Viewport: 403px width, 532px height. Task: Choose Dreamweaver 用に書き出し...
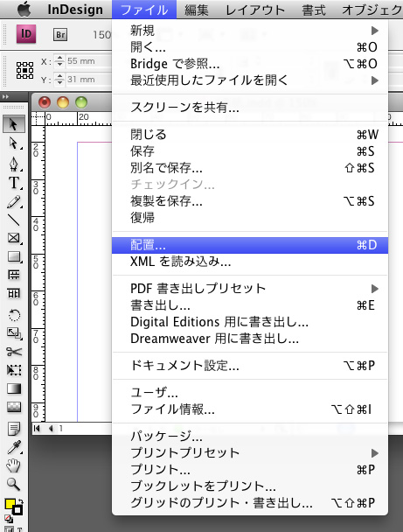point(250,339)
